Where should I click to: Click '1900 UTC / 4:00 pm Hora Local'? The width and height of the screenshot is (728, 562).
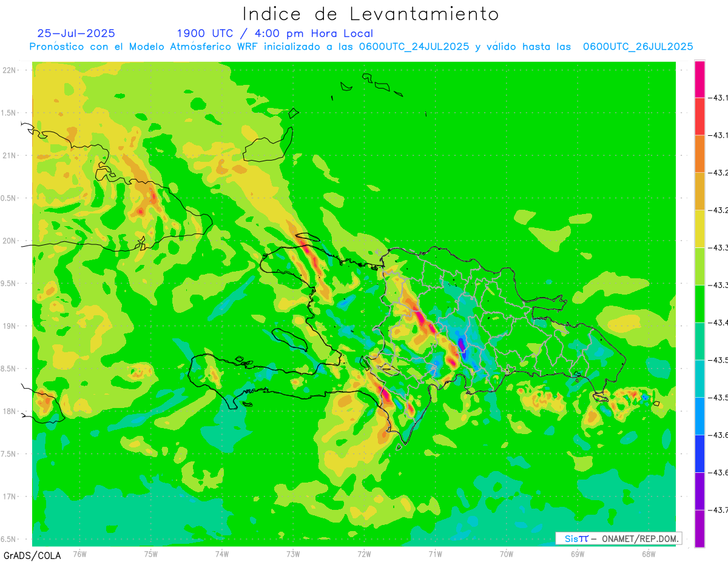click(275, 34)
